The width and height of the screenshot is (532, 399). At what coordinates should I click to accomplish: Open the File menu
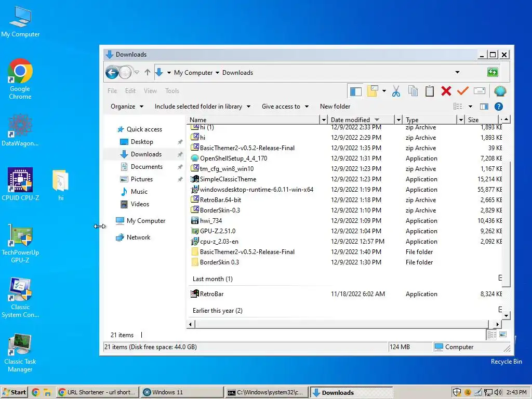[112, 91]
